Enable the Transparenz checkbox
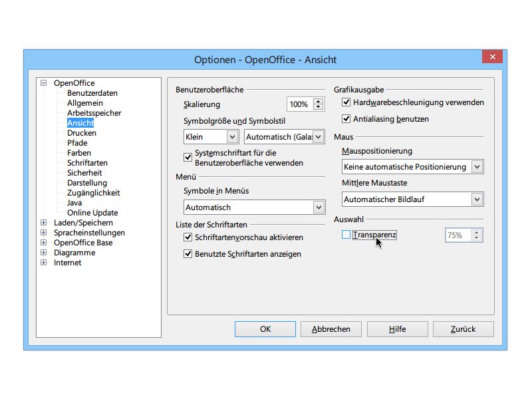532x399 pixels. point(346,235)
